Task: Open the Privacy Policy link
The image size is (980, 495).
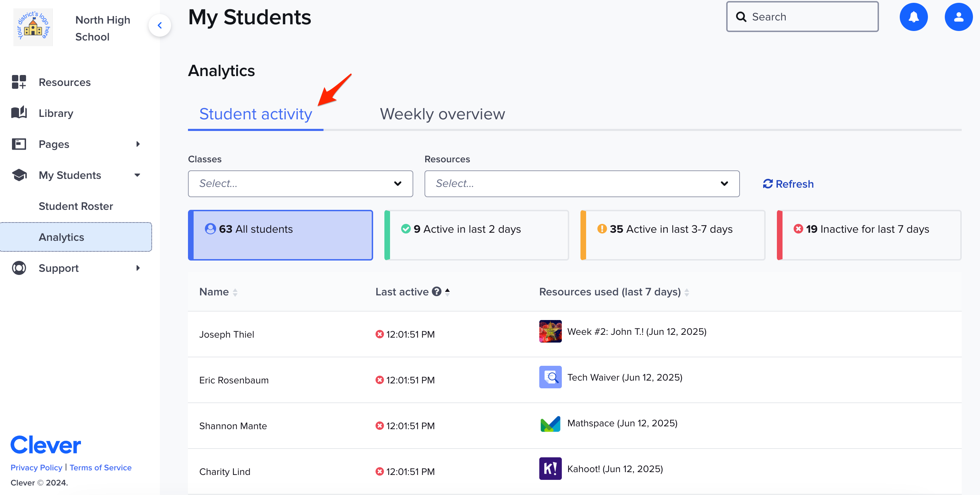Action: pos(36,468)
